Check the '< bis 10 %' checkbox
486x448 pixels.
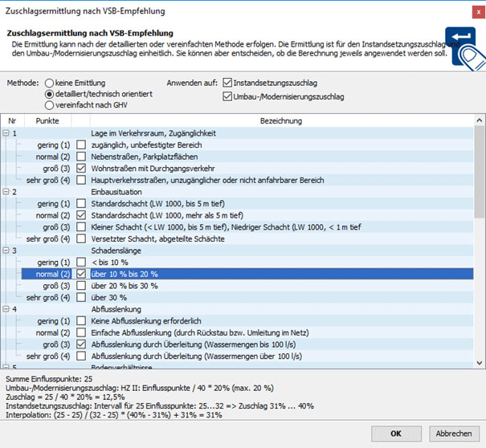point(81,262)
